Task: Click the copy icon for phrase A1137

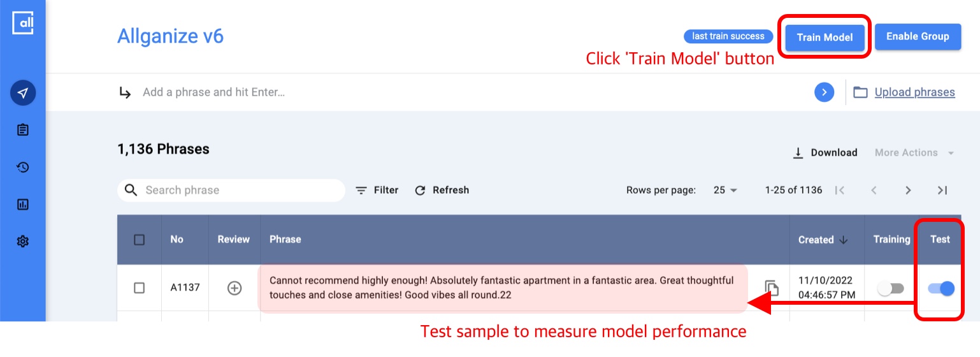Action: coord(772,288)
